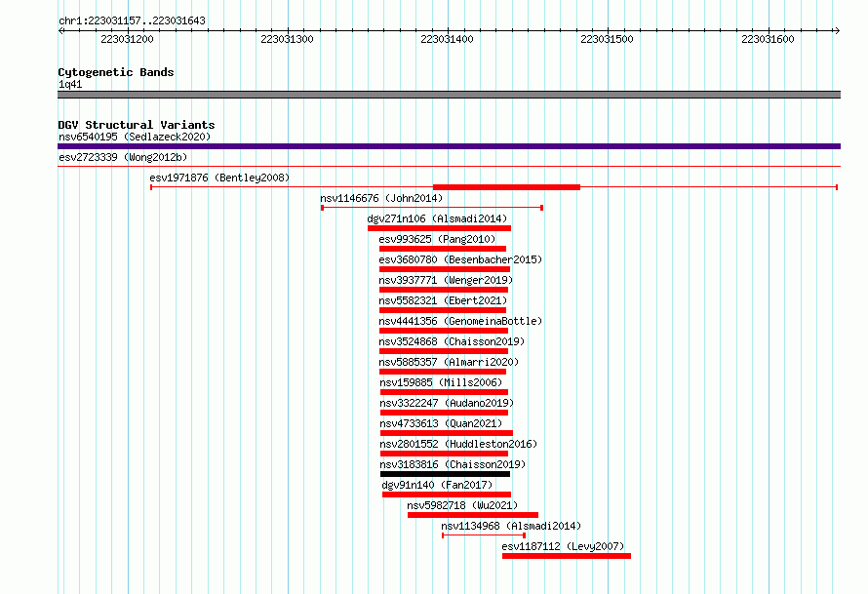Select thick red bar of esv1971876

(506, 187)
